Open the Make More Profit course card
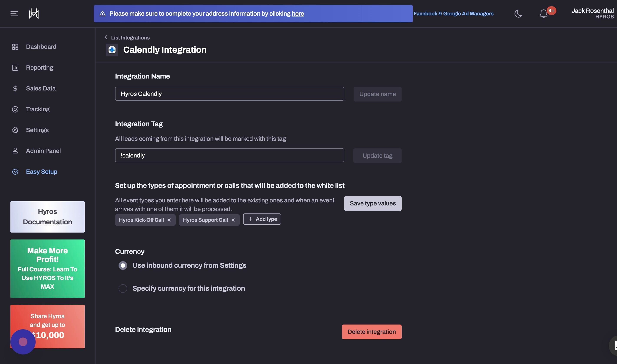The image size is (617, 364). tap(48, 269)
